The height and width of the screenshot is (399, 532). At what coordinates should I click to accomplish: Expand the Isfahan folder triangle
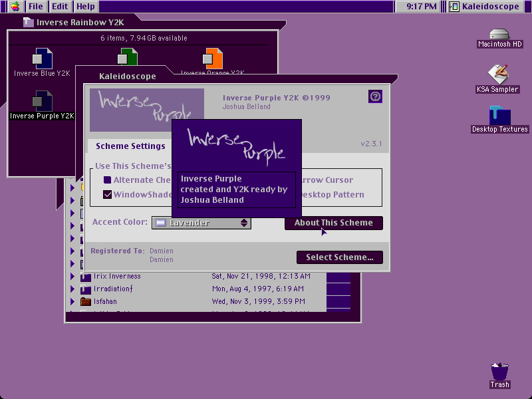[x=72, y=302]
